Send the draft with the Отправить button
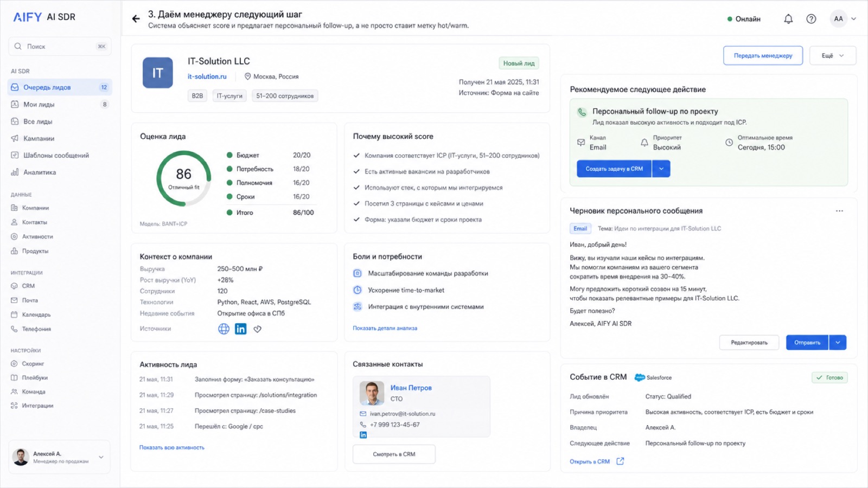This screenshot has height=488, width=868. 807,342
